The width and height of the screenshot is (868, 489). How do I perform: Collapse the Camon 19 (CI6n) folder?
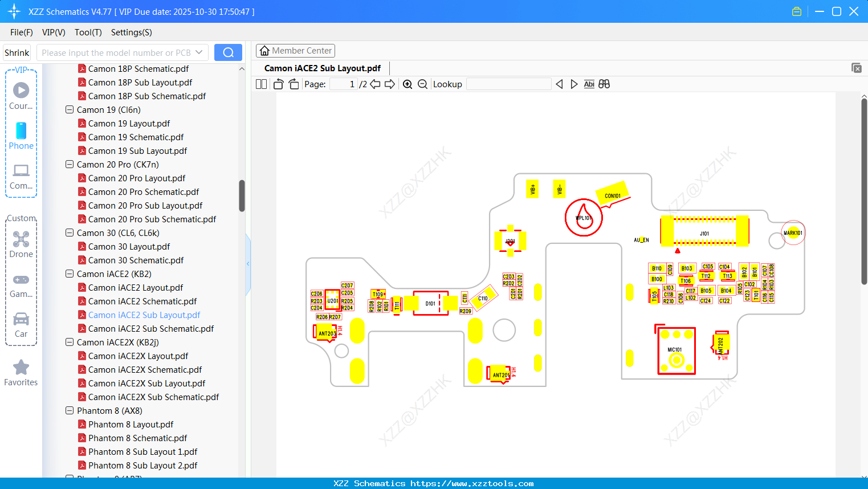coord(70,110)
